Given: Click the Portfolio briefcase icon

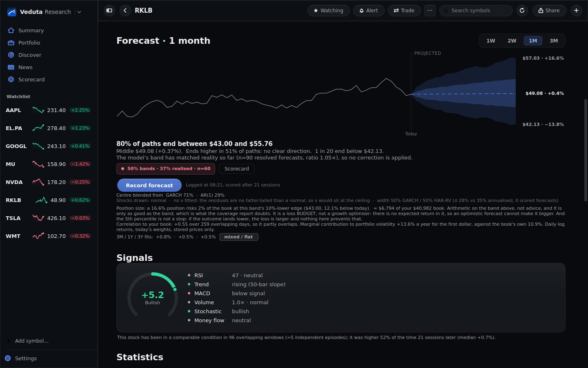Looking at the screenshot, I should pos(11,43).
